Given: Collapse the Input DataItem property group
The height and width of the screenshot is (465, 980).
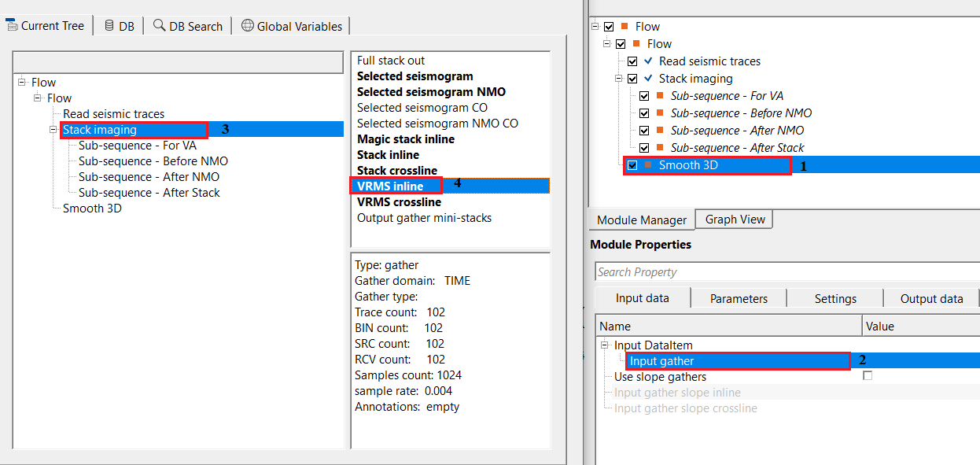Looking at the screenshot, I should [x=604, y=345].
